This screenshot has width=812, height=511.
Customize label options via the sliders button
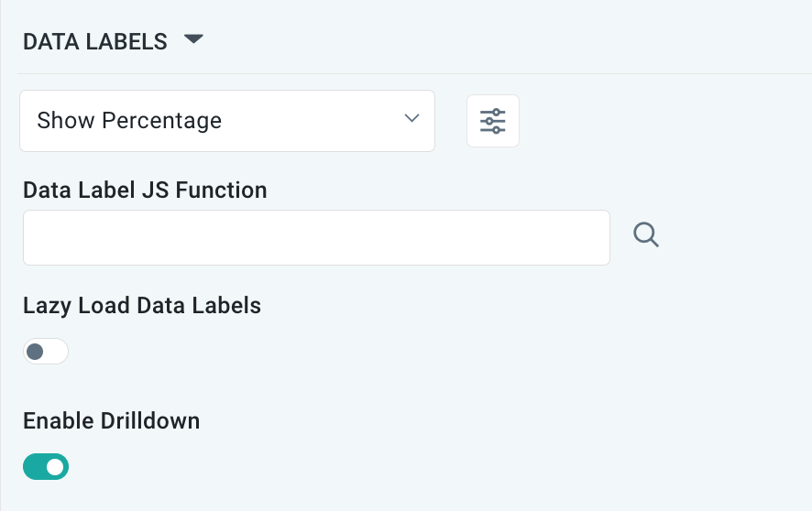click(x=493, y=121)
